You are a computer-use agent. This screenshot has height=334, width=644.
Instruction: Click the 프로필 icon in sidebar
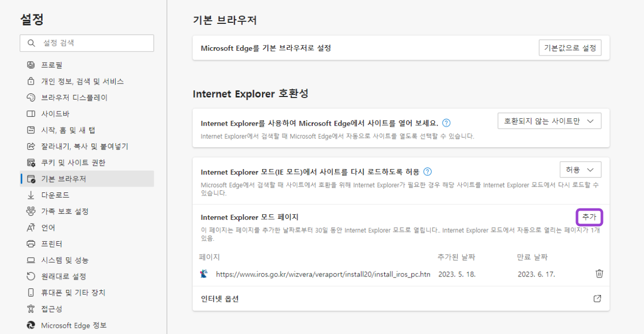point(30,64)
